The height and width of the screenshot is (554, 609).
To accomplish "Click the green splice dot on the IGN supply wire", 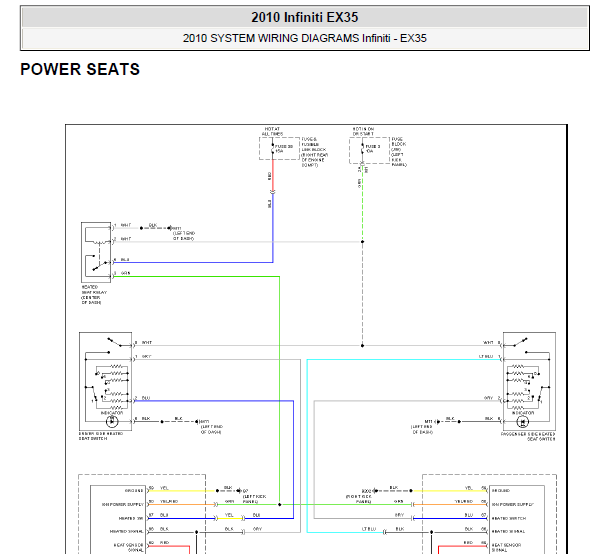I will 279,505.
